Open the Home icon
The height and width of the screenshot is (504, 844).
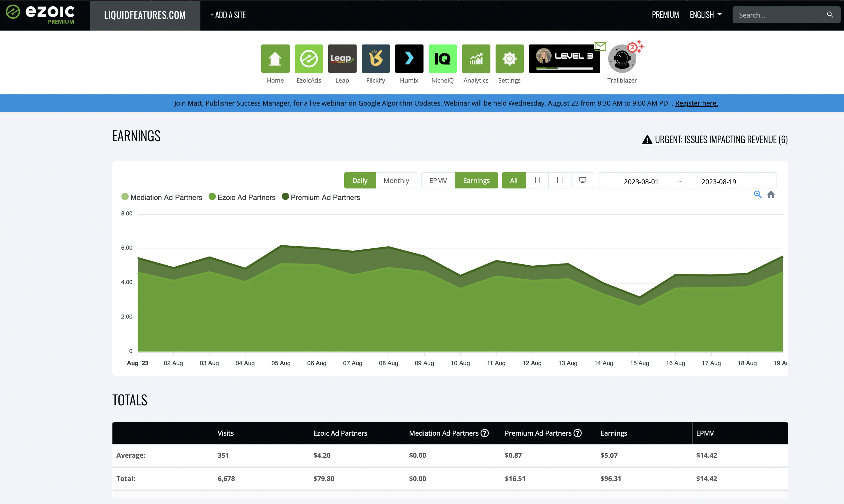[275, 58]
